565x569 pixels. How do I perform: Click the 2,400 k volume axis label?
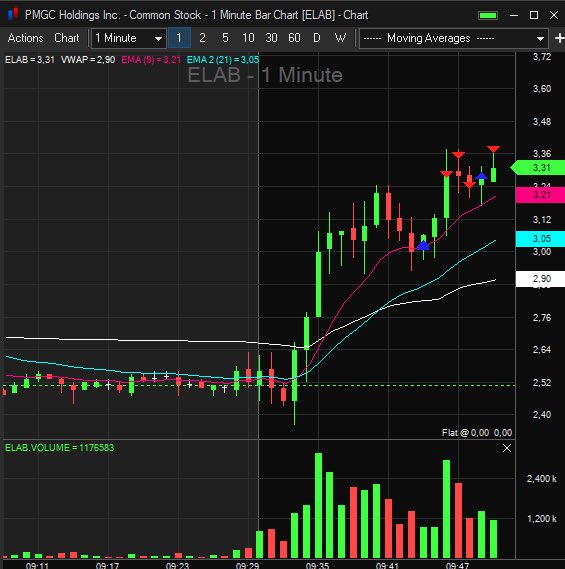pyautogui.click(x=541, y=479)
